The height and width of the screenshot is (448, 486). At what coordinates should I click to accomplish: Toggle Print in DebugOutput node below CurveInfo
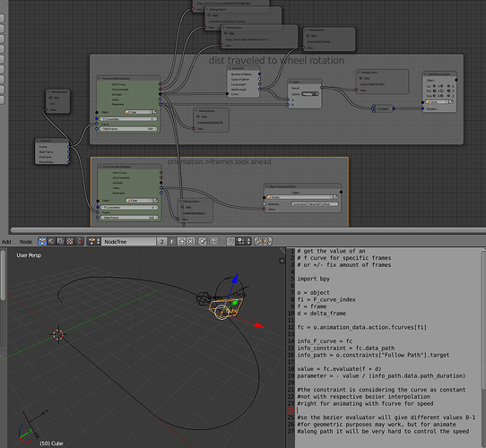point(198,116)
